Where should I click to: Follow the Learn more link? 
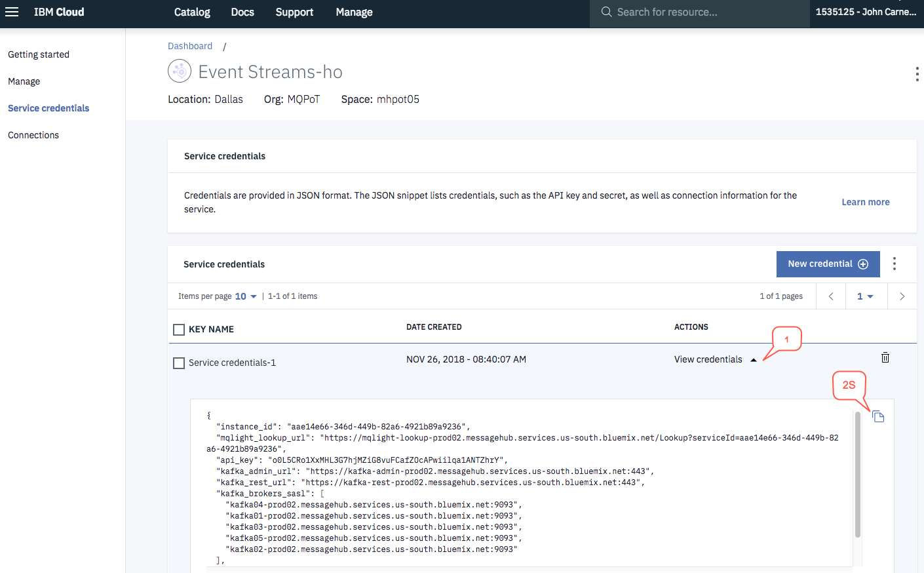[x=865, y=202]
